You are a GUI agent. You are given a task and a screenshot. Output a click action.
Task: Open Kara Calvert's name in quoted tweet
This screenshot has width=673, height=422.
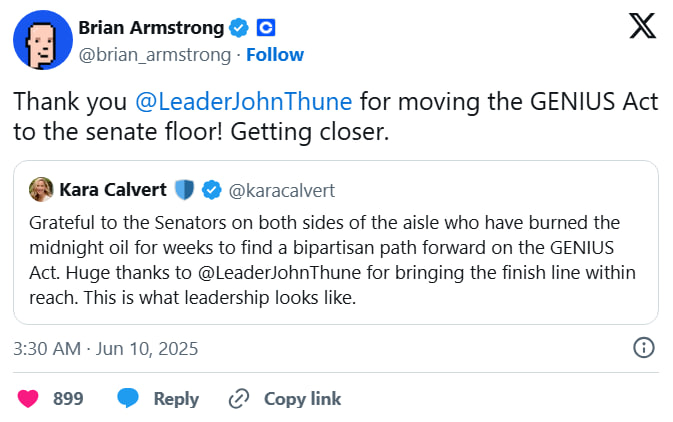[113, 188]
